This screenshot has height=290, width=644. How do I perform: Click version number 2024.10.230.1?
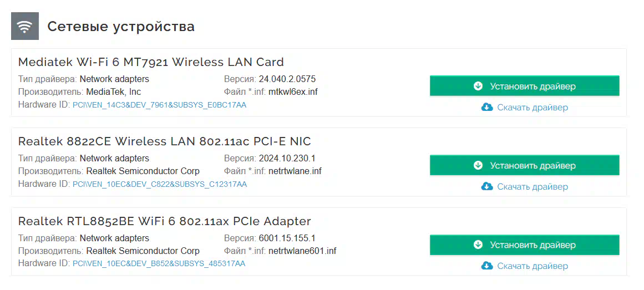[287, 158]
